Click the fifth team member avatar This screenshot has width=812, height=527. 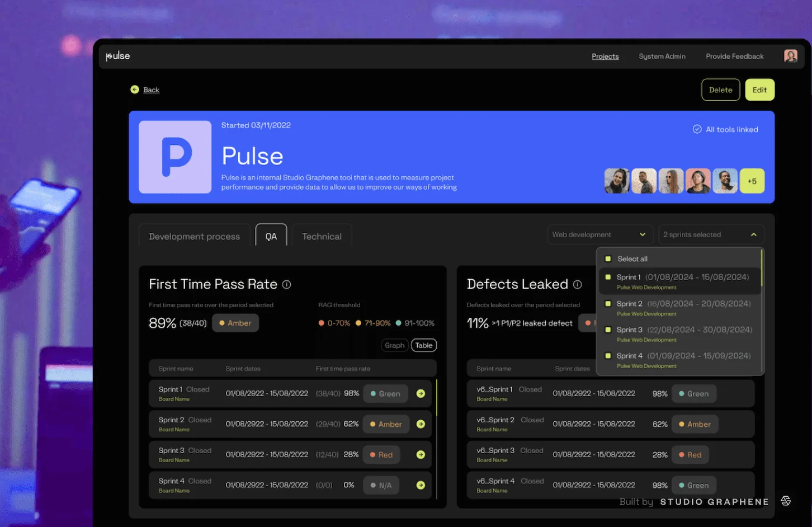[x=725, y=181]
